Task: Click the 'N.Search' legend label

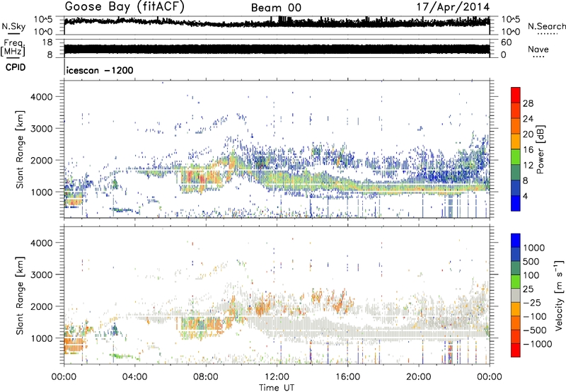Action: point(546,26)
